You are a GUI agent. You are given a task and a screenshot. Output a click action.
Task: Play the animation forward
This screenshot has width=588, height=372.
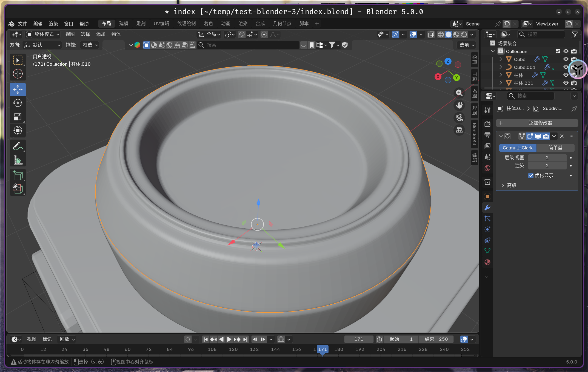click(229, 339)
